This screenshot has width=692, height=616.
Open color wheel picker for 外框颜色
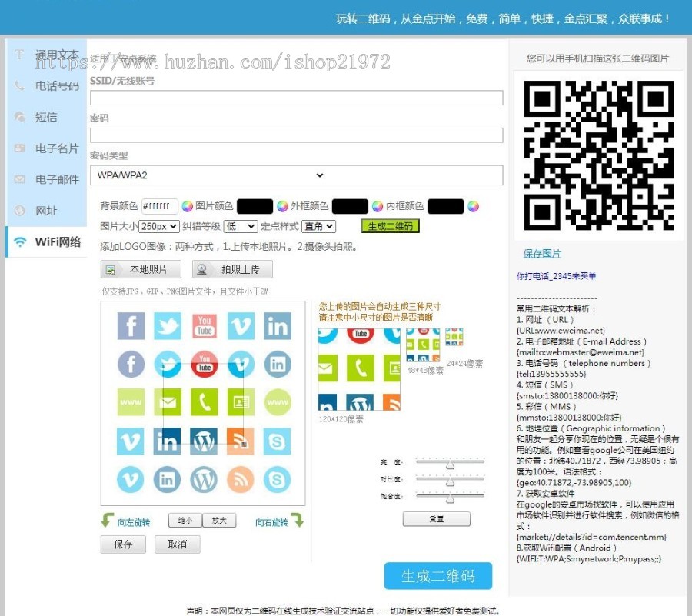(x=378, y=206)
